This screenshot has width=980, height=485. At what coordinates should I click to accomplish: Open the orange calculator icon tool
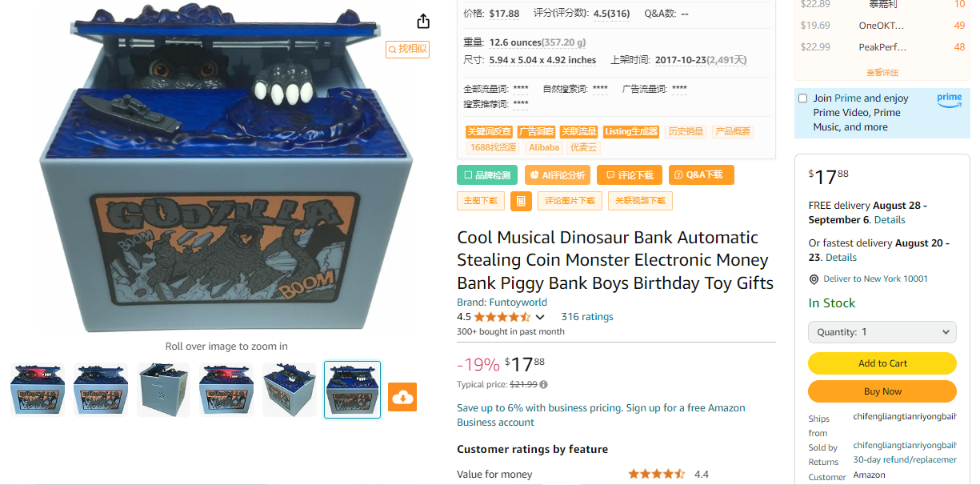(x=521, y=201)
